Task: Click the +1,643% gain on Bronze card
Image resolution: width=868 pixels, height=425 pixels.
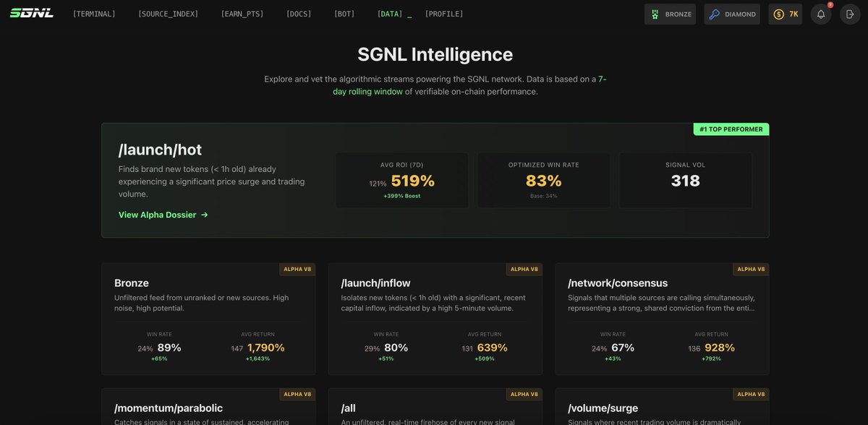Action: (258, 359)
